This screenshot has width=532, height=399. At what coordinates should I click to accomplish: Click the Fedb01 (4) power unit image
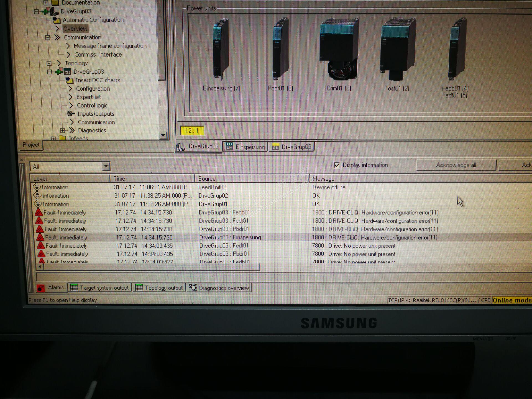(457, 49)
